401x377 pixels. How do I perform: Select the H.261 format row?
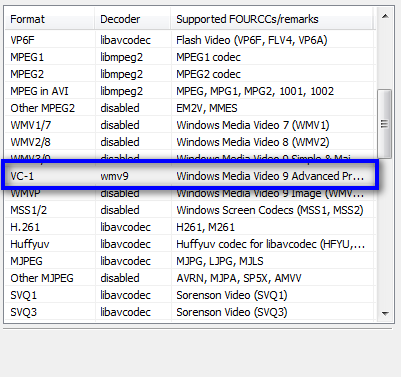(x=190, y=227)
